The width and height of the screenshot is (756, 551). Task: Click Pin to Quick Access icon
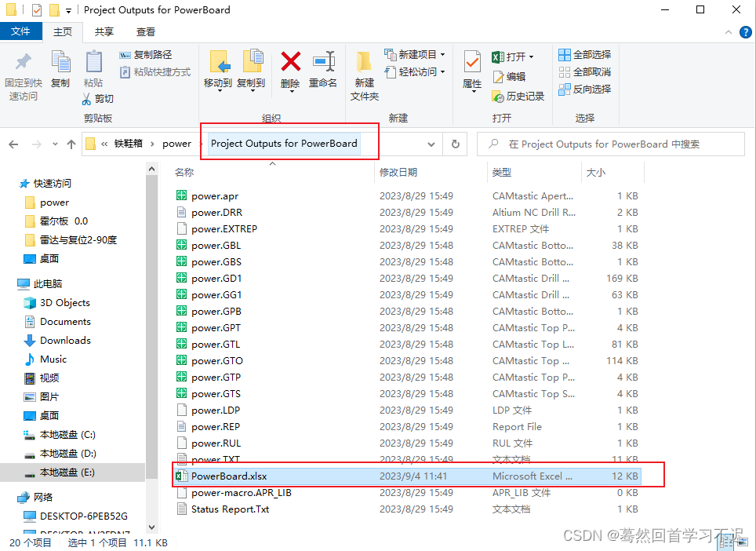(x=24, y=62)
